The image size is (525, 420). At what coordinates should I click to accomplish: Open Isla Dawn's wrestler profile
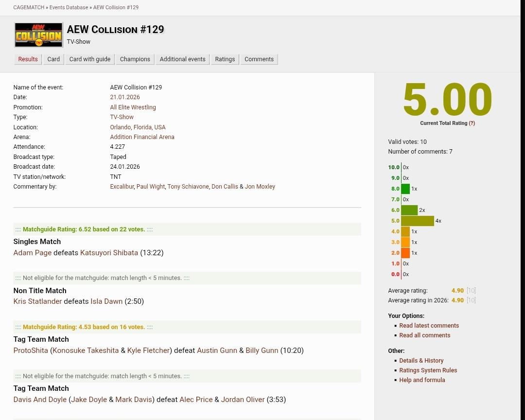click(106, 301)
